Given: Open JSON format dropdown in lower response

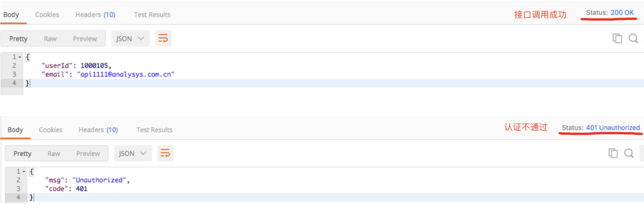Looking at the screenshot, I should tap(133, 153).
